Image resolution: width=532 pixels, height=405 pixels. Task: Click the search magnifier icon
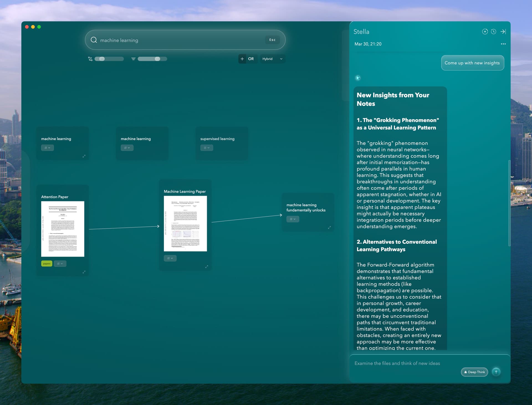coord(94,40)
